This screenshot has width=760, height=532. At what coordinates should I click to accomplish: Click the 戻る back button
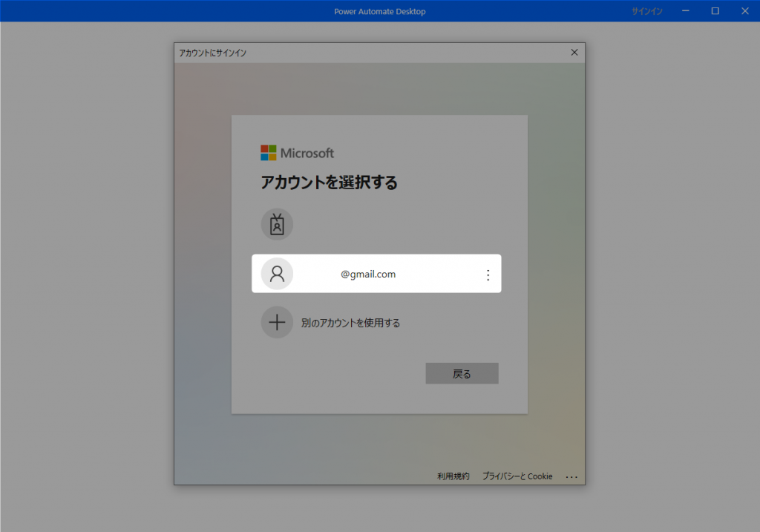462,373
